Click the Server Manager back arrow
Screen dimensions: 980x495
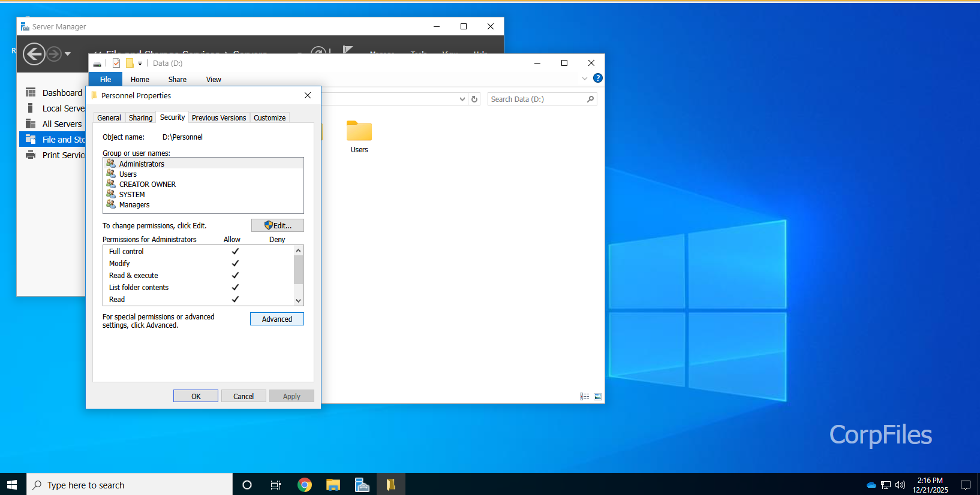34,54
